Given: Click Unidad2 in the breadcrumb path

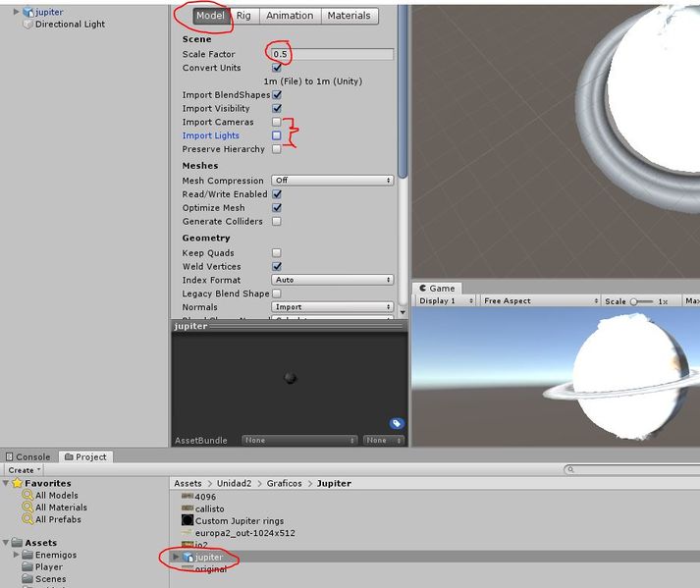Looking at the screenshot, I should [234, 484].
